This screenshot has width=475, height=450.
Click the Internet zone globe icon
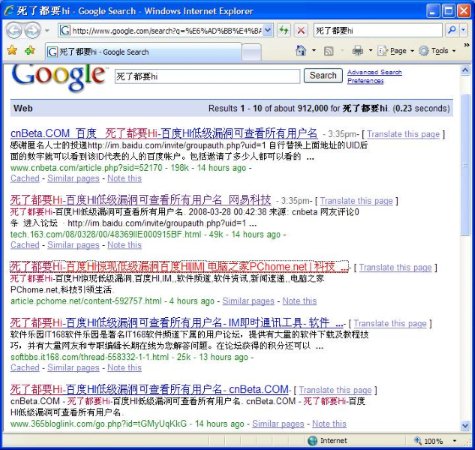(x=312, y=441)
